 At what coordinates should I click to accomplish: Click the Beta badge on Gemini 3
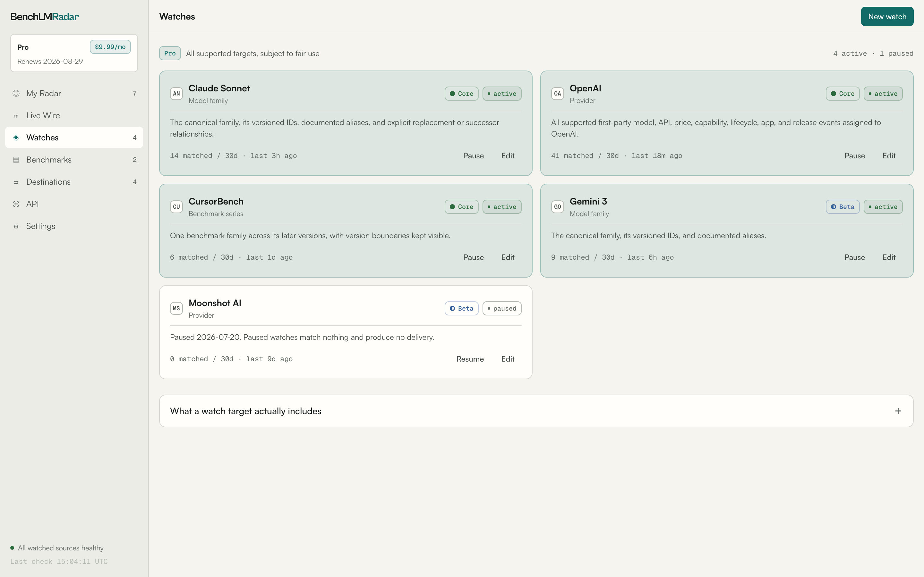pos(843,207)
